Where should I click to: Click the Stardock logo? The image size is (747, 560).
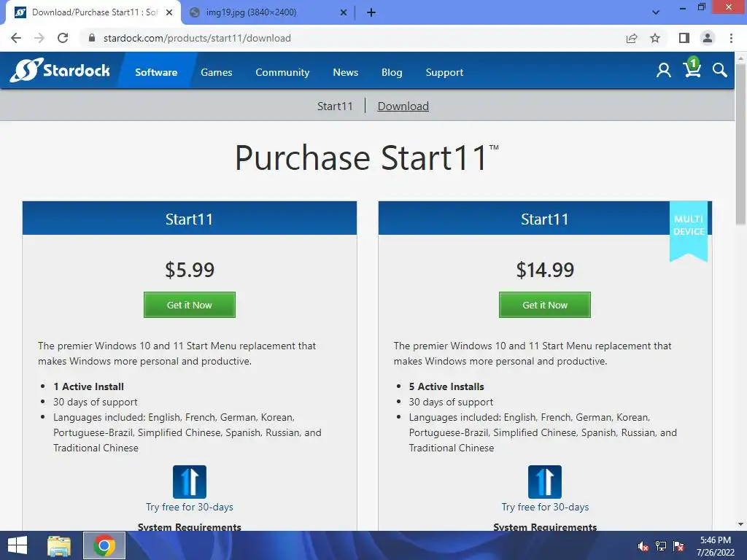pos(60,71)
